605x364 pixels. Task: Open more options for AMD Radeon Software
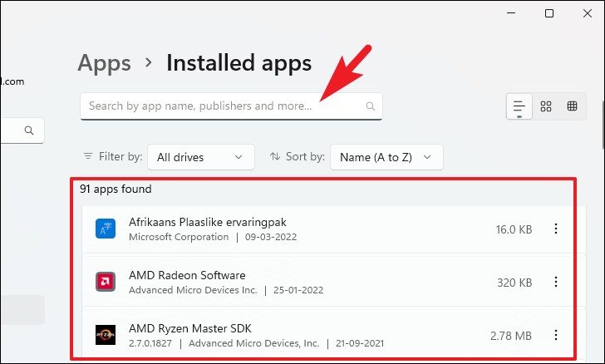coord(556,282)
